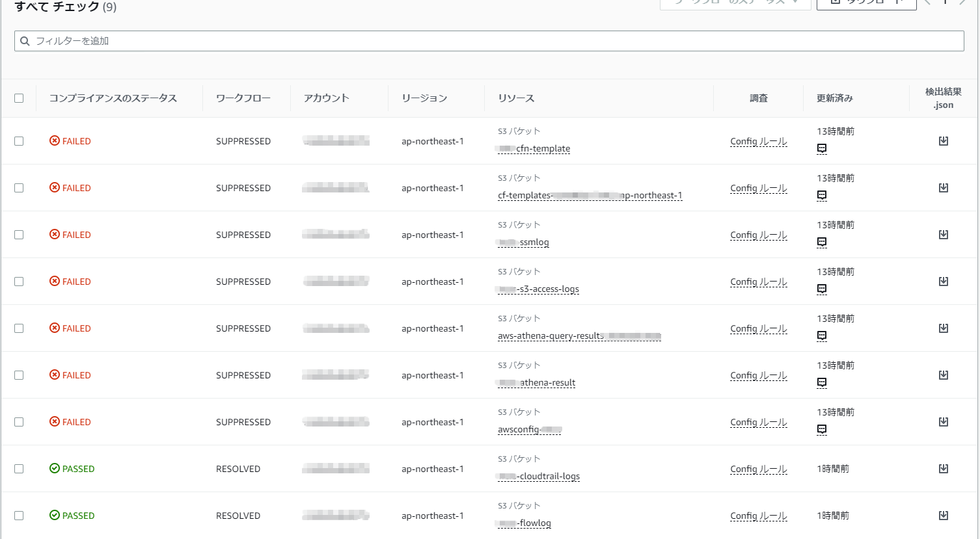Viewport: 980px width, 539px height.
Task: Open note icon in aws-athena-query-results row
Action: [822, 335]
